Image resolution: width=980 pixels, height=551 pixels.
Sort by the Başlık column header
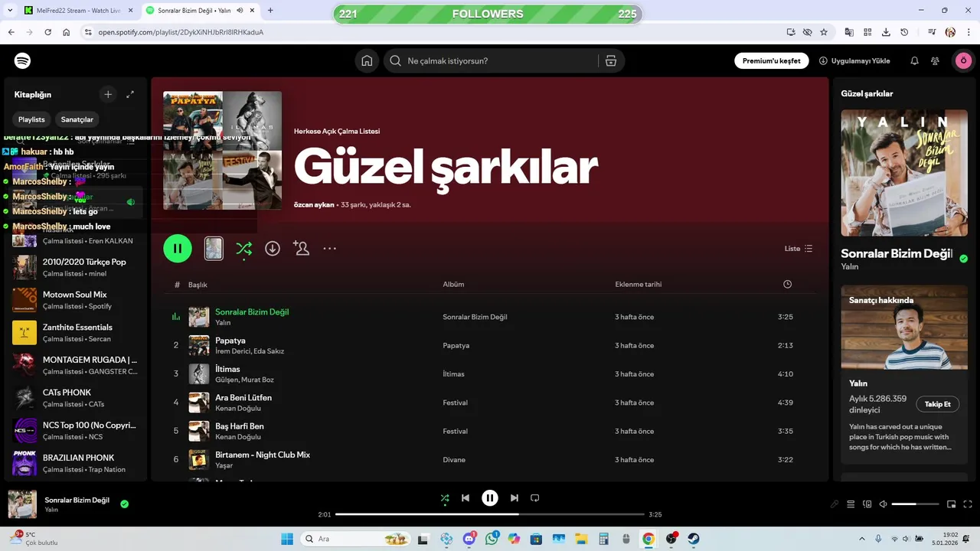click(198, 285)
